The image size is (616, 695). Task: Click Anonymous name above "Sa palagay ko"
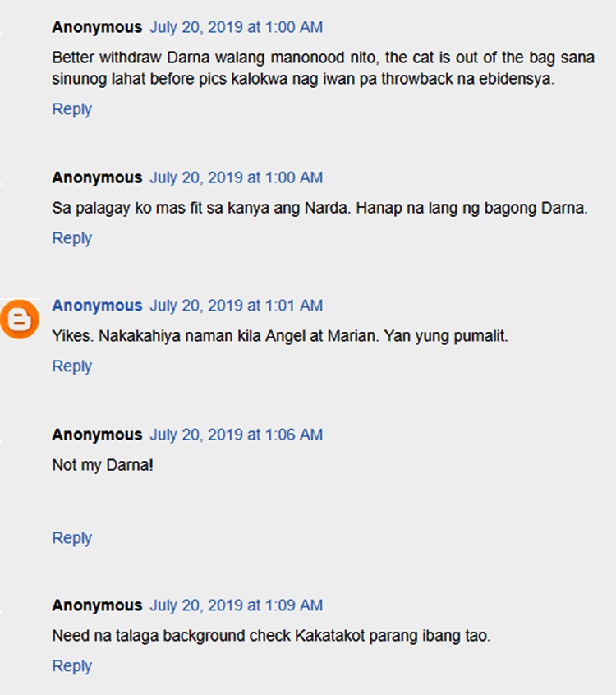click(x=97, y=177)
